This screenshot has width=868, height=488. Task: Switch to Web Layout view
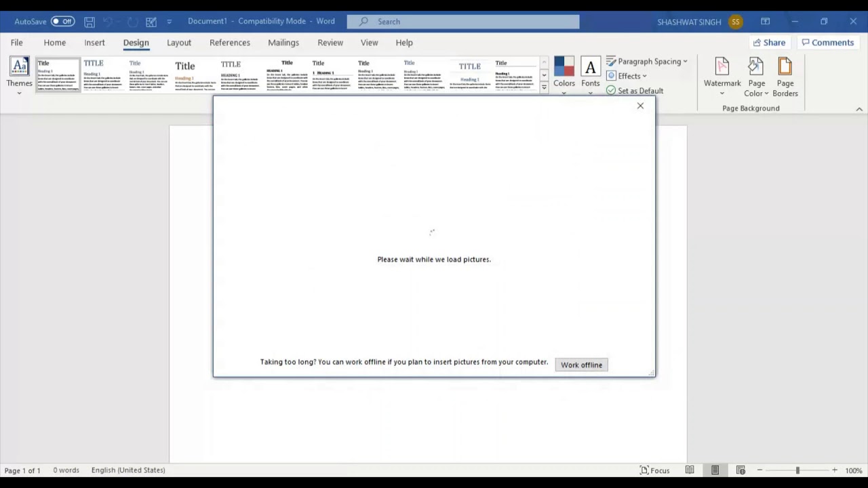pos(741,470)
